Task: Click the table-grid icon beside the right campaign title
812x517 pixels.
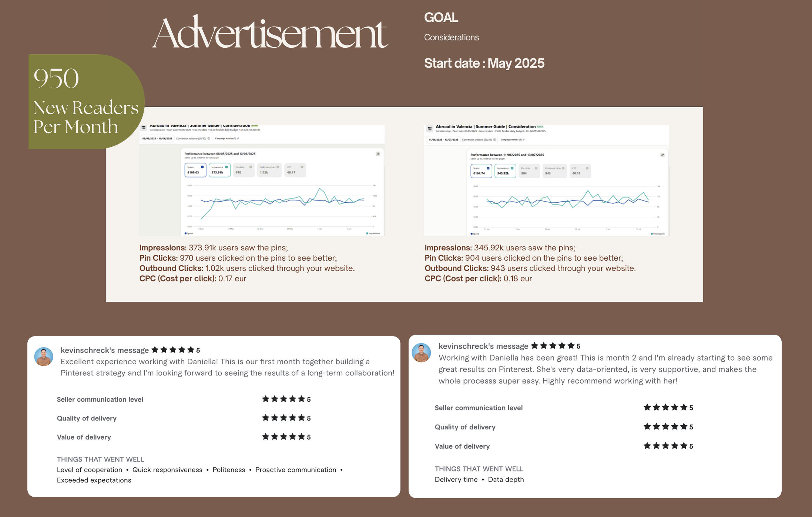Action: click(x=429, y=128)
